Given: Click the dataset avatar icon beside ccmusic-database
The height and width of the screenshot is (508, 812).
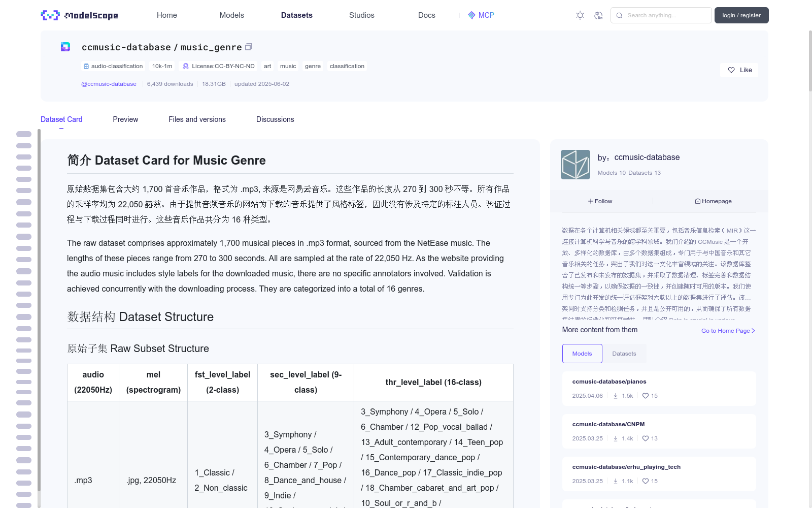Looking at the screenshot, I should tap(65, 47).
